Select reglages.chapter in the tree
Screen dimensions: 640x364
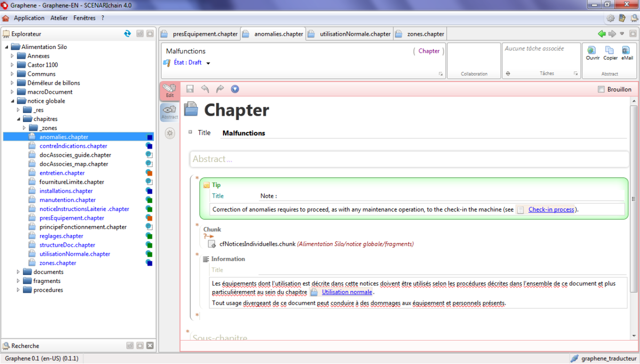click(61, 236)
